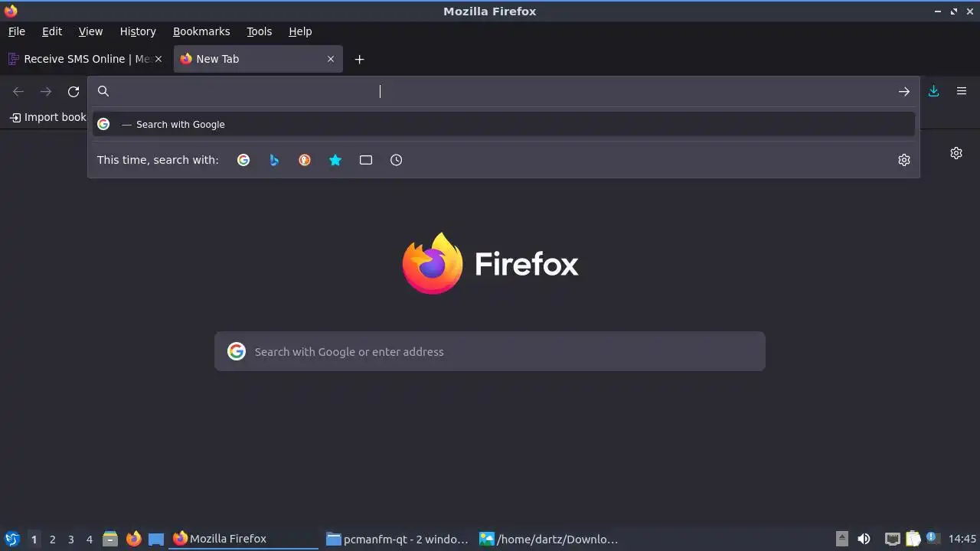Image resolution: width=980 pixels, height=551 pixels.
Task: Click the network status tray icon
Action: 893,539
